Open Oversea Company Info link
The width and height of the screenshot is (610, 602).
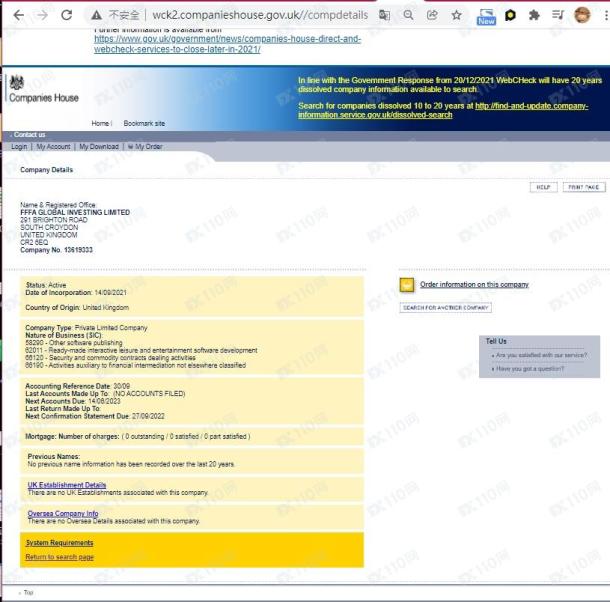tap(63, 513)
